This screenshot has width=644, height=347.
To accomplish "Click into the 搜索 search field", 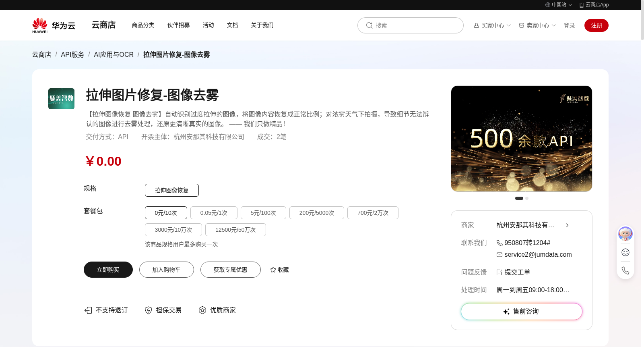I will 411,25.
